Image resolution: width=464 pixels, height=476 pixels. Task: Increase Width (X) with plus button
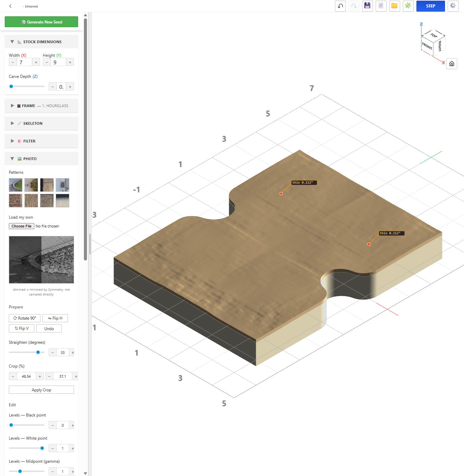point(36,62)
